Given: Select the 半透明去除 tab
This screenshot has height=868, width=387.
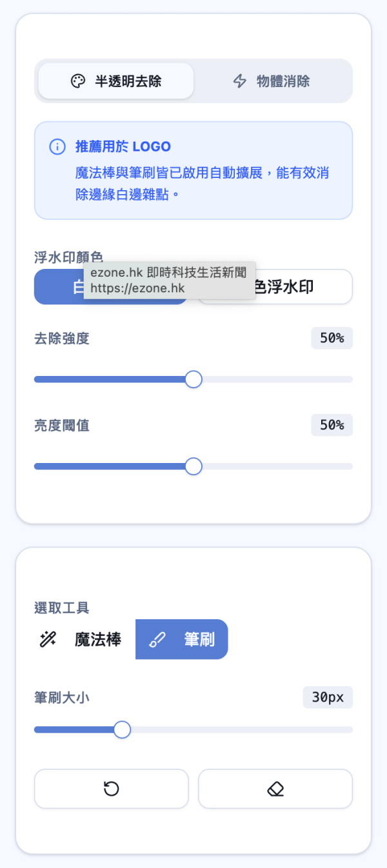Looking at the screenshot, I should click(115, 81).
